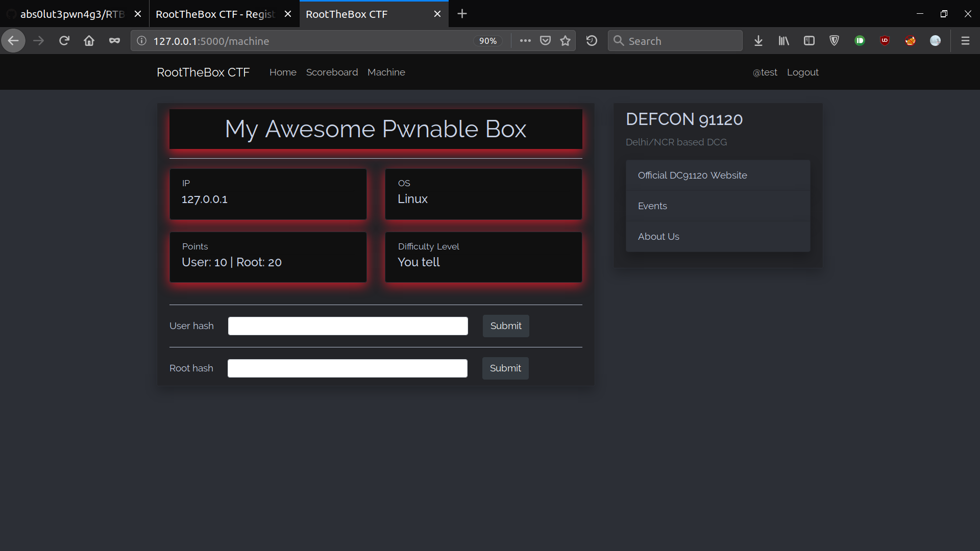Submit the User hash
The width and height of the screenshot is (980, 551).
pos(505,326)
